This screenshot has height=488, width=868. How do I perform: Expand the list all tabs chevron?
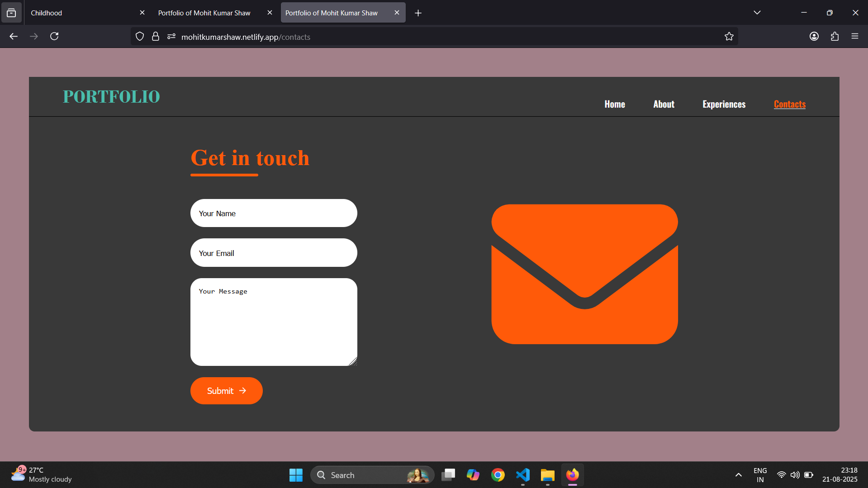[x=757, y=13]
